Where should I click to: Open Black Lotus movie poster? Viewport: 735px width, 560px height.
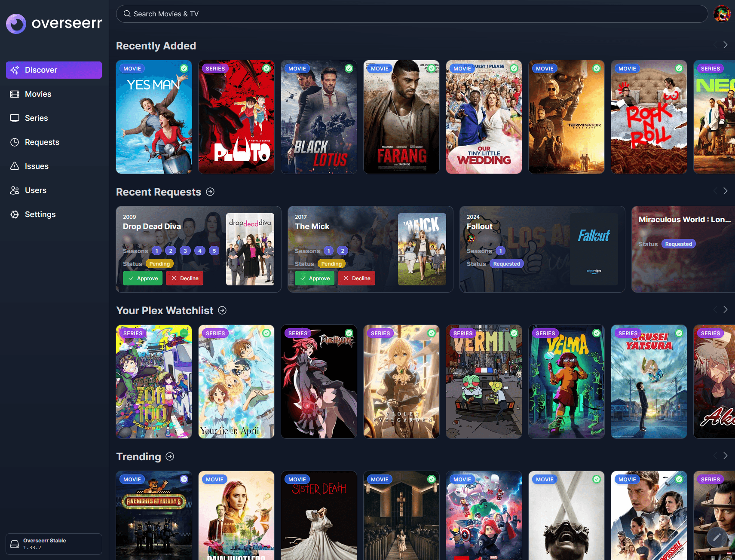tap(319, 117)
